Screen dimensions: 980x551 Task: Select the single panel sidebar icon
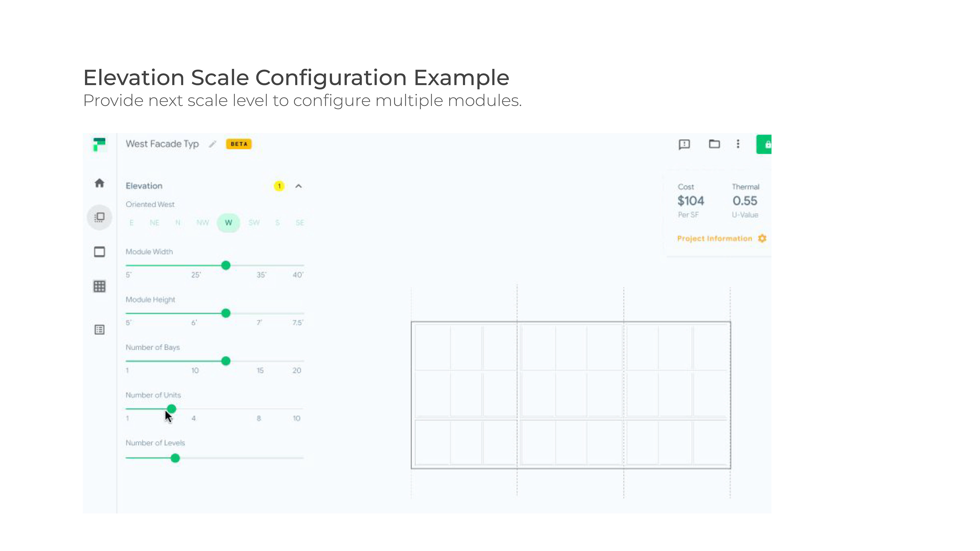click(x=99, y=252)
